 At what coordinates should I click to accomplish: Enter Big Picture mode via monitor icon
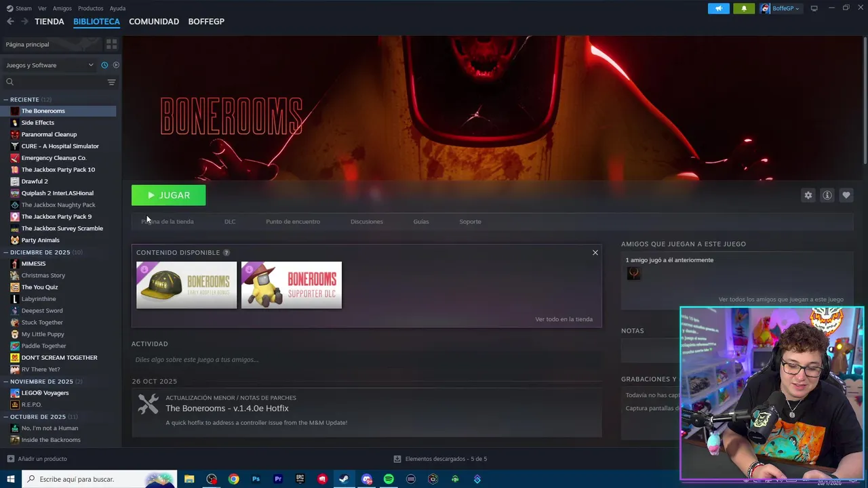pos(814,8)
